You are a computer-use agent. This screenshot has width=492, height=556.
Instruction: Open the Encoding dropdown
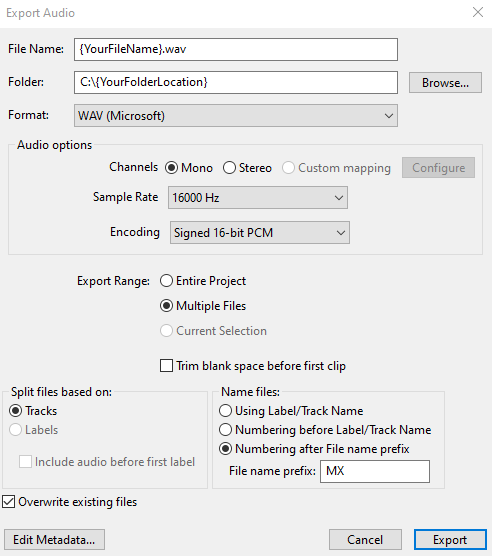point(260,233)
